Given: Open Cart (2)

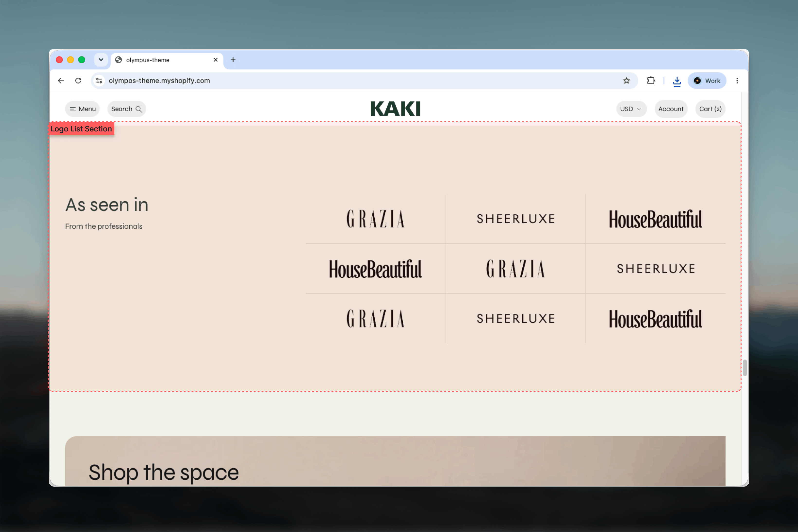Looking at the screenshot, I should (x=710, y=109).
